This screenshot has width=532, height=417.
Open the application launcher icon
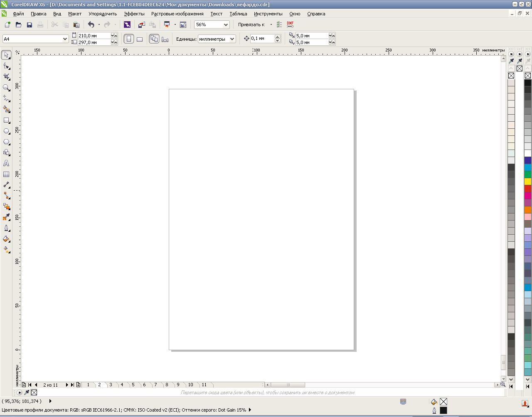167,25
